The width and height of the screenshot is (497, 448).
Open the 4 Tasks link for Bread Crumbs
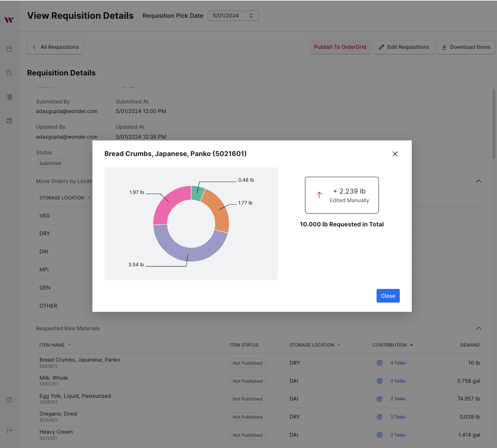(x=398, y=363)
